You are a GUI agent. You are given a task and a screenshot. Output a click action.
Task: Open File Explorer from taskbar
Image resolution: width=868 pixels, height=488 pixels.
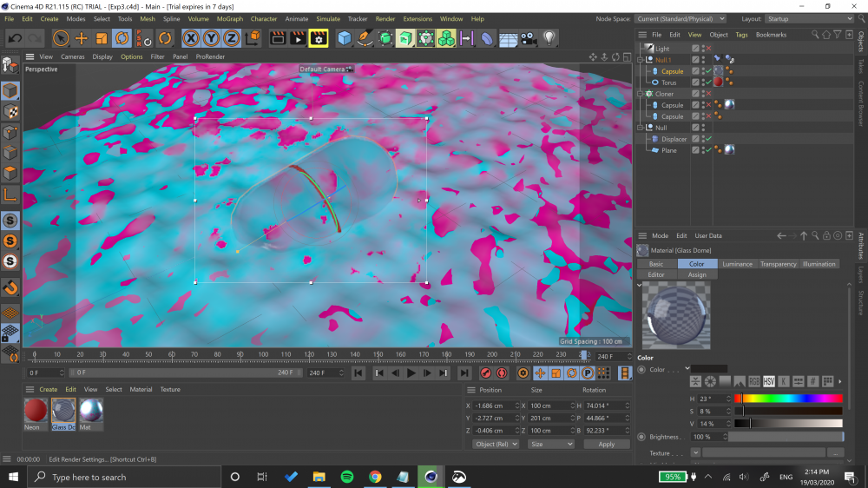tap(319, 477)
